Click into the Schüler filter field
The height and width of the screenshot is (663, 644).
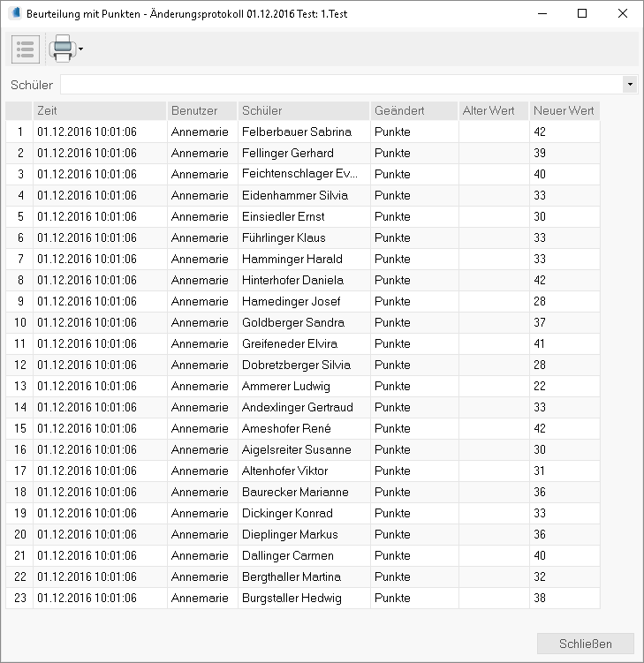[342, 85]
